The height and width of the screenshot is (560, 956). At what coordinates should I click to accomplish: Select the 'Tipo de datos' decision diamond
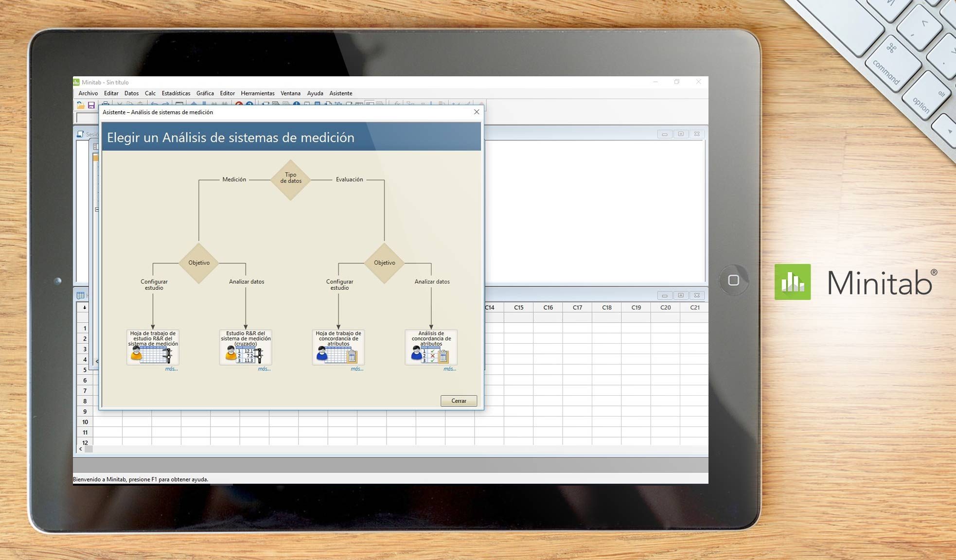pyautogui.click(x=291, y=180)
